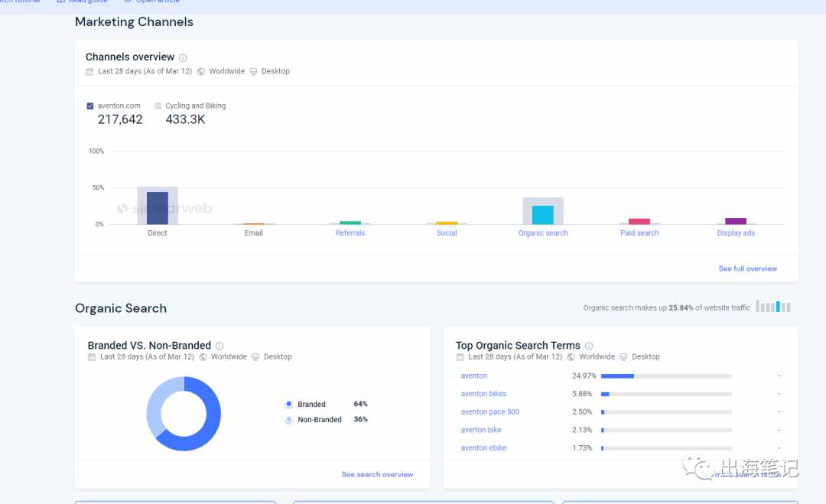The width and height of the screenshot is (826, 504).
Task: Click the Email channel label
Action: (254, 232)
